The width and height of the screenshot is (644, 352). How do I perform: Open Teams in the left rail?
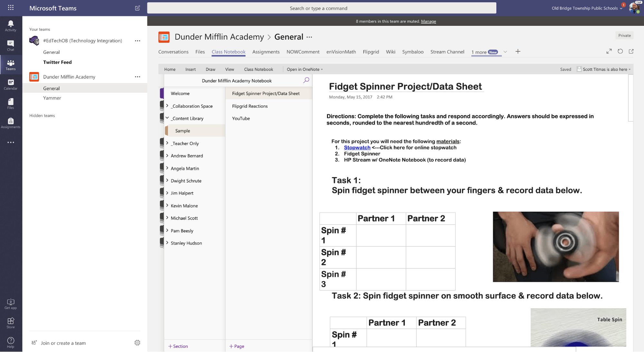click(x=11, y=65)
